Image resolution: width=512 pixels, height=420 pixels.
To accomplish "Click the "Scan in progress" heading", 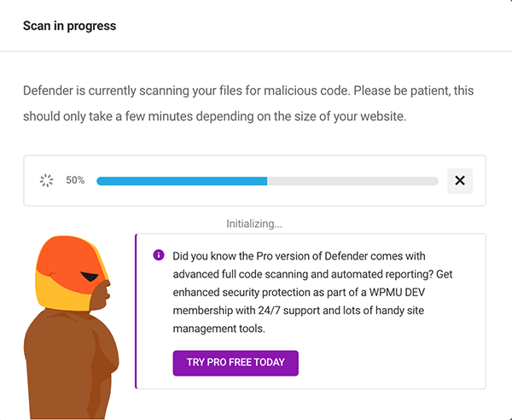I will 69,26.
